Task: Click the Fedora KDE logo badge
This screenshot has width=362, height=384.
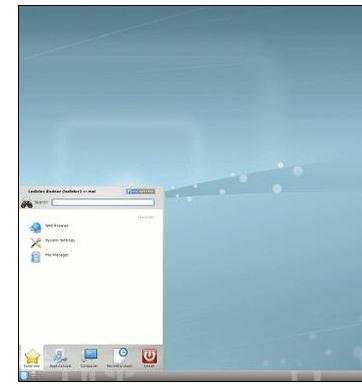Action: click(141, 191)
